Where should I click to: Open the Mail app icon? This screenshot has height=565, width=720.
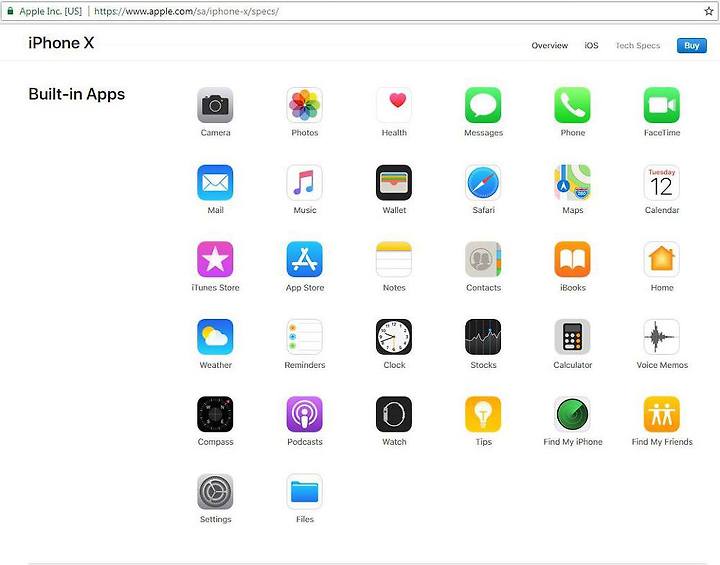point(215,182)
